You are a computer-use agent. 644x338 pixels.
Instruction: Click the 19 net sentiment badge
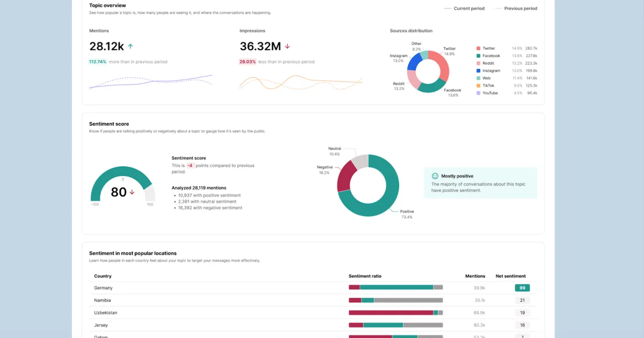click(x=522, y=313)
